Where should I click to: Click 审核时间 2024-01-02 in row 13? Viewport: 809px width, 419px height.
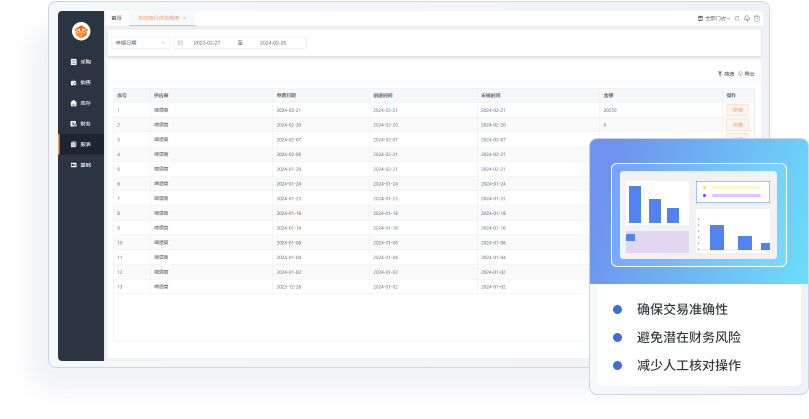click(x=493, y=286)
